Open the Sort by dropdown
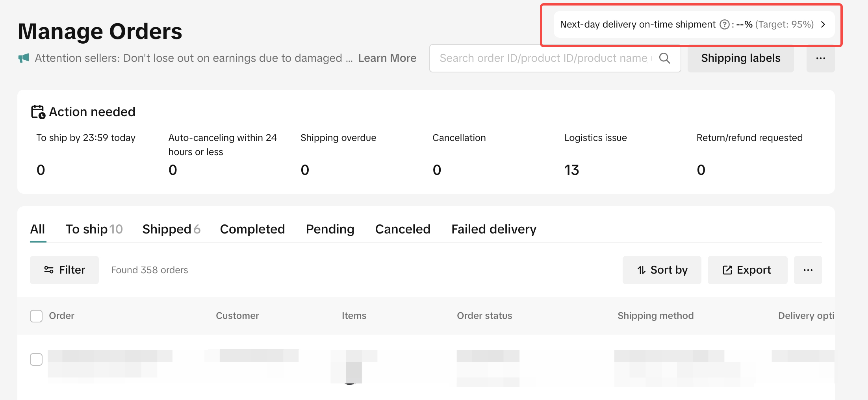868x400 pixels. click(662, 270)
